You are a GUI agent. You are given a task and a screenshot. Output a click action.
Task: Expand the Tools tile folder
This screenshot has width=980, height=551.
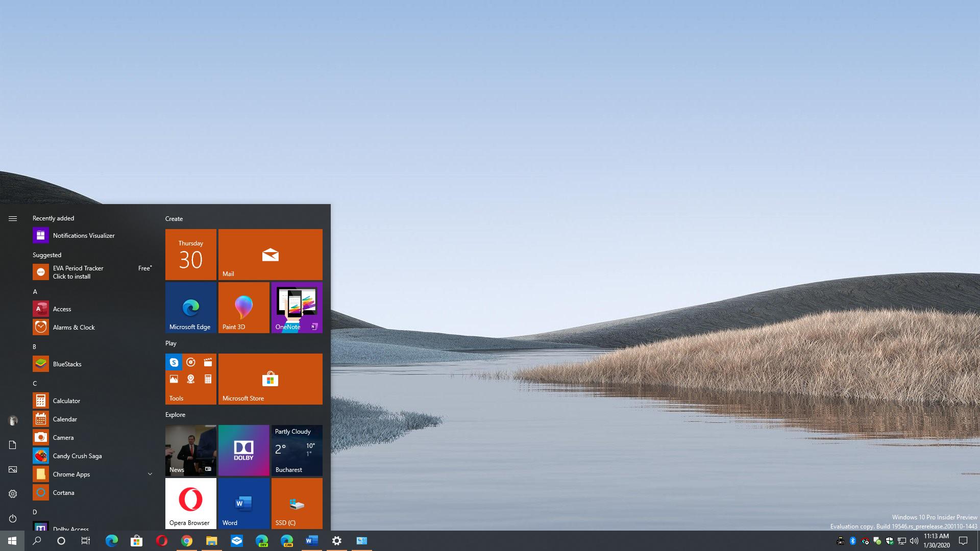click(x=191, y=379)
